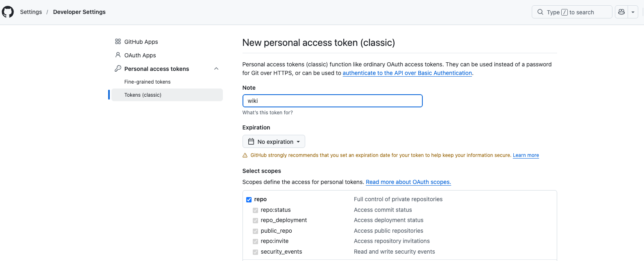Open the Copilot icon button
Viewport: 644px width, 261px height.
621,12
